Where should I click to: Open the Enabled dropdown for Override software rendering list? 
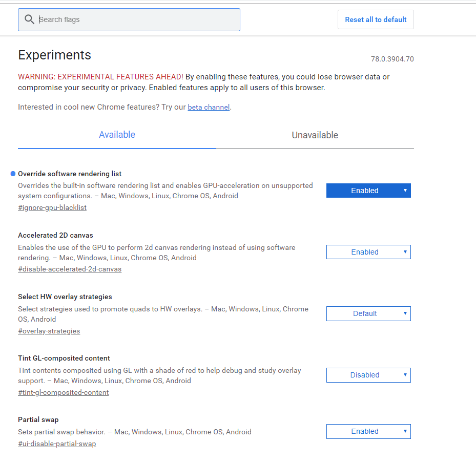coord(368,190)
